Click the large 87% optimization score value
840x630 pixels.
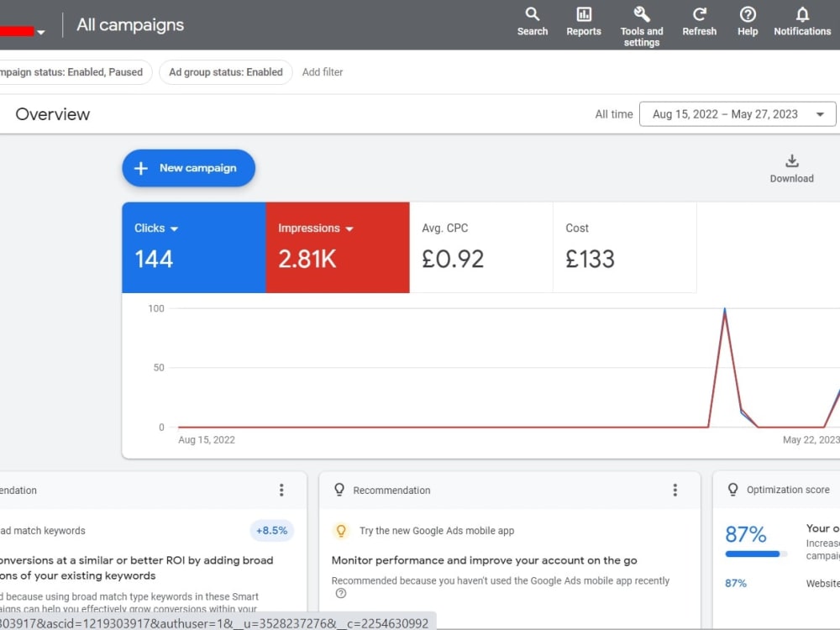(745, 534)
